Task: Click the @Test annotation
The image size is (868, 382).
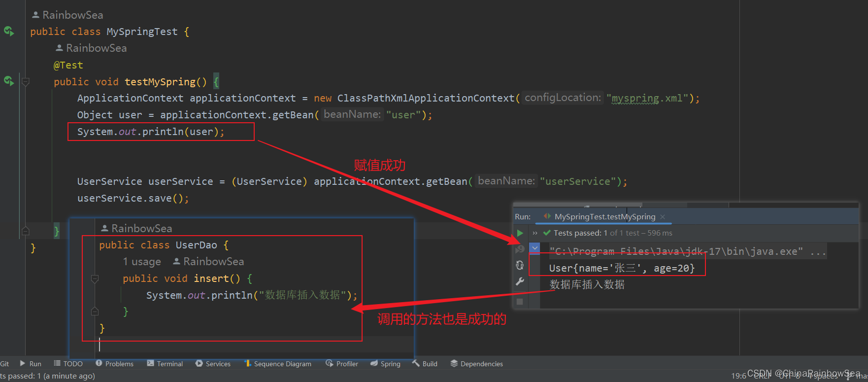Action: pyautogui.click(x=68, y=65)
